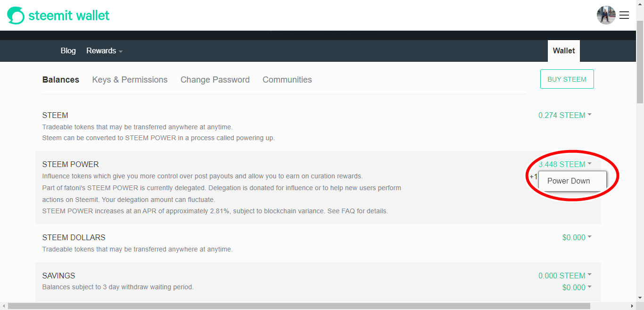The image size is (644, 310).
Task: Open the hamburger menu icon
Action: pos(624,15)
